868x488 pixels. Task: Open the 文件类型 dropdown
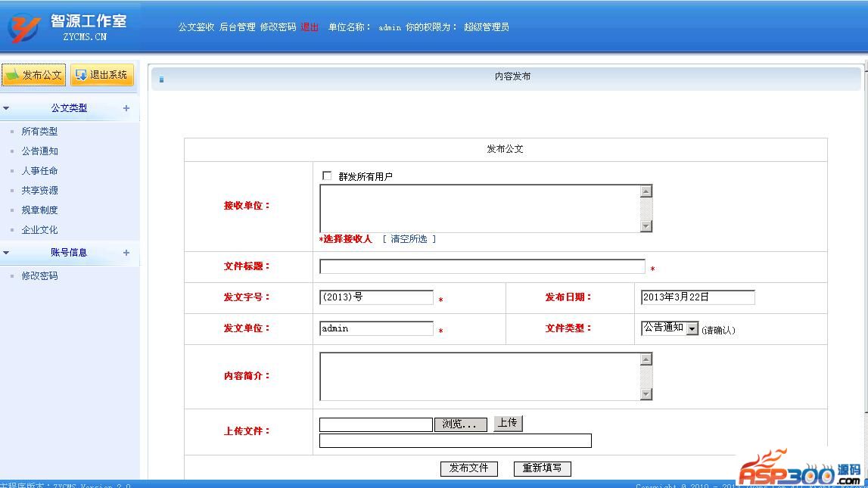(670, 328)
